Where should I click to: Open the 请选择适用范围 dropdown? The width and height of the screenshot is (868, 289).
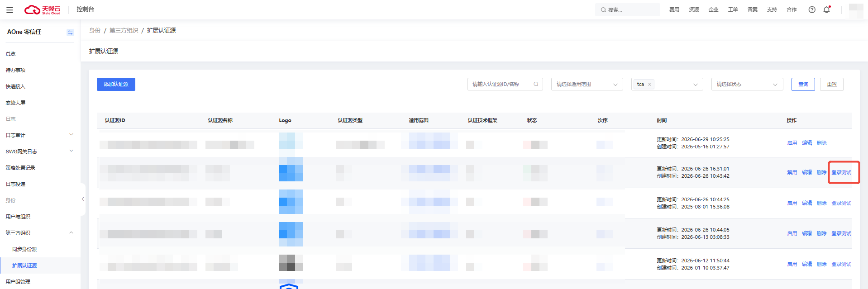tap(587, 84)
